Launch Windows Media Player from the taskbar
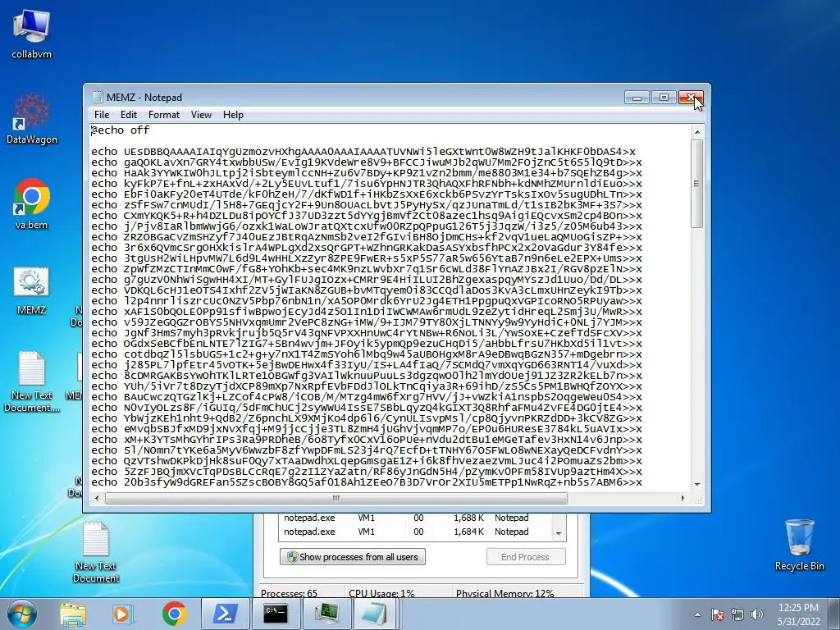 (122, 614)
